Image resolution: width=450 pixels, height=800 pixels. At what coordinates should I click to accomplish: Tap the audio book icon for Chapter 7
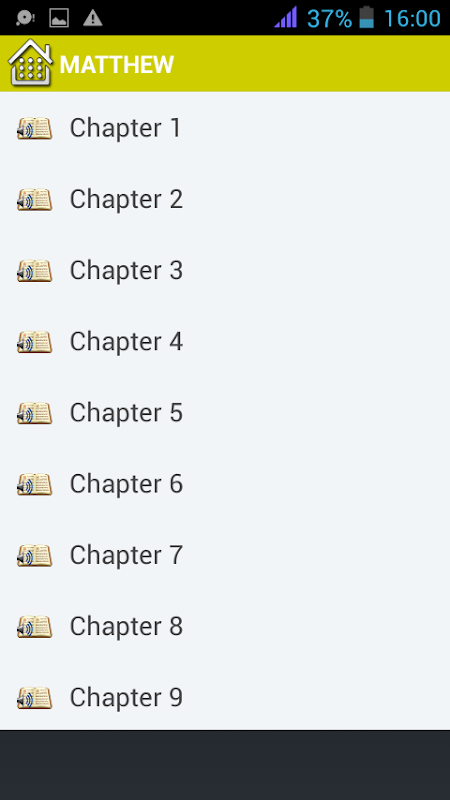point(34,555)
